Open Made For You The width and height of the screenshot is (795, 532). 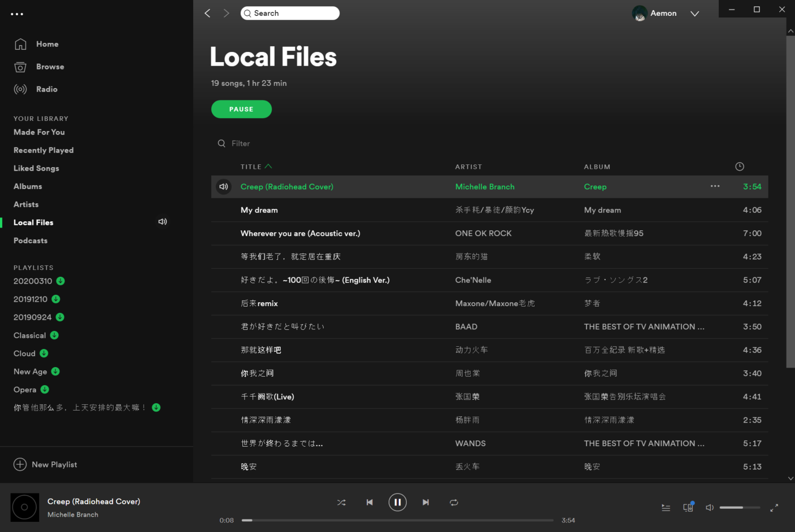pyautogui.click(x=39, y=132)
